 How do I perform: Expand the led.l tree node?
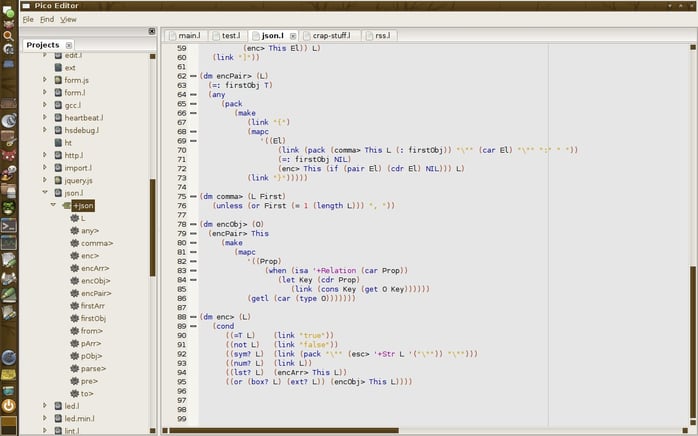tap(45, 405)
